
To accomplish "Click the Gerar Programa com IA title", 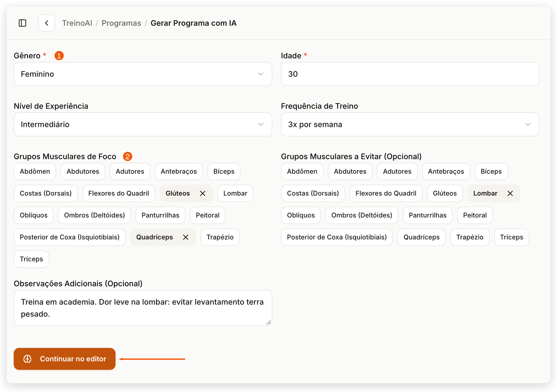I will (194, 23).
